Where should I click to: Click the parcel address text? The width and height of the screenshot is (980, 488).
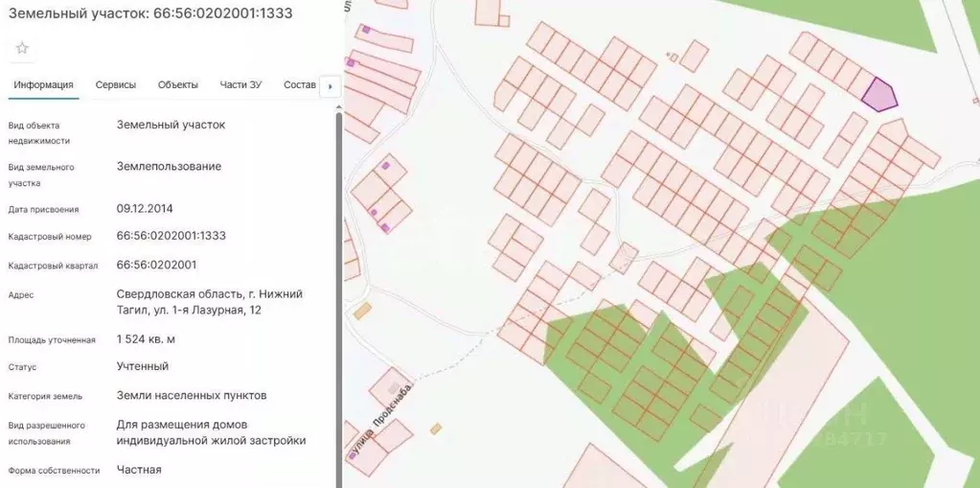click(209, 302)
